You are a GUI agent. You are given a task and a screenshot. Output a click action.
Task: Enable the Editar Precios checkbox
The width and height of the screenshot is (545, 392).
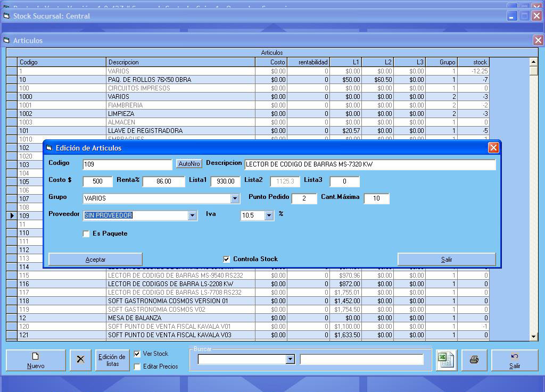coord(137,366)
